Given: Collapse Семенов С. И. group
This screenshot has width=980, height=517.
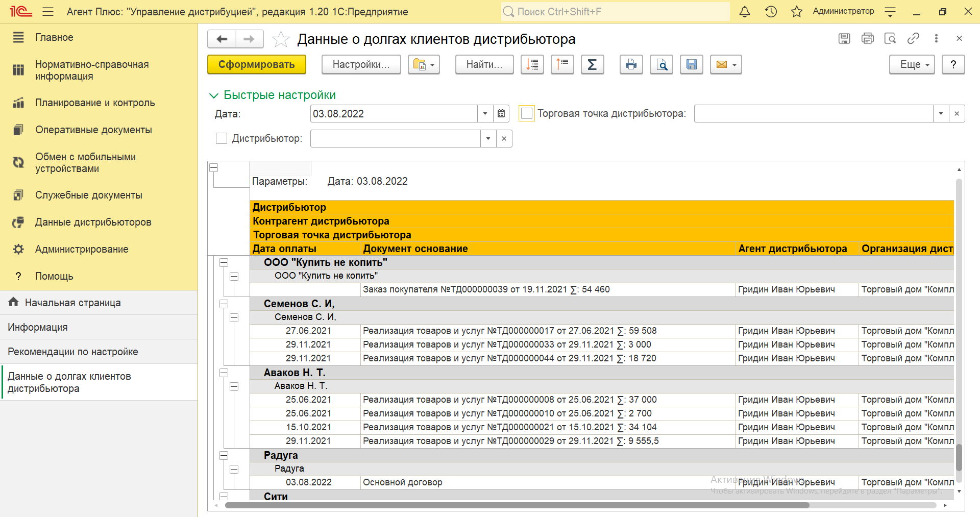Looking at the screenshot, I should pos(224,304).
